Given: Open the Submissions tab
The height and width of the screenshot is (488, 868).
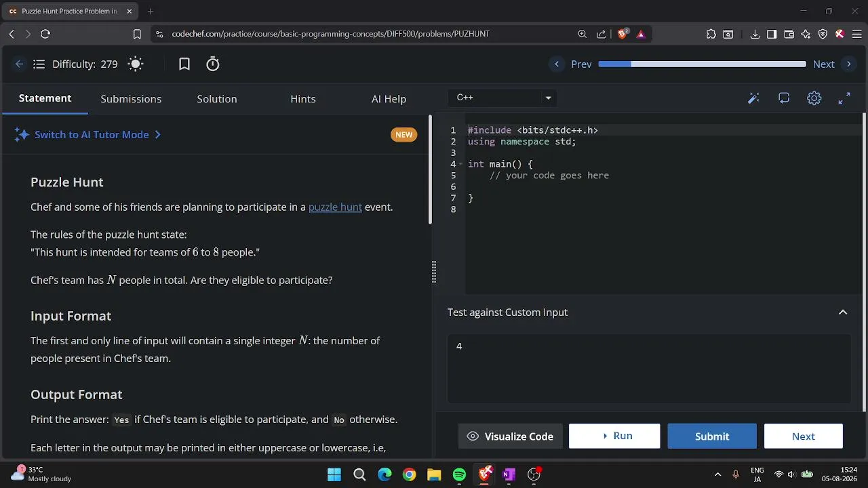Looking at the screenshot, I should coord(131,99).
